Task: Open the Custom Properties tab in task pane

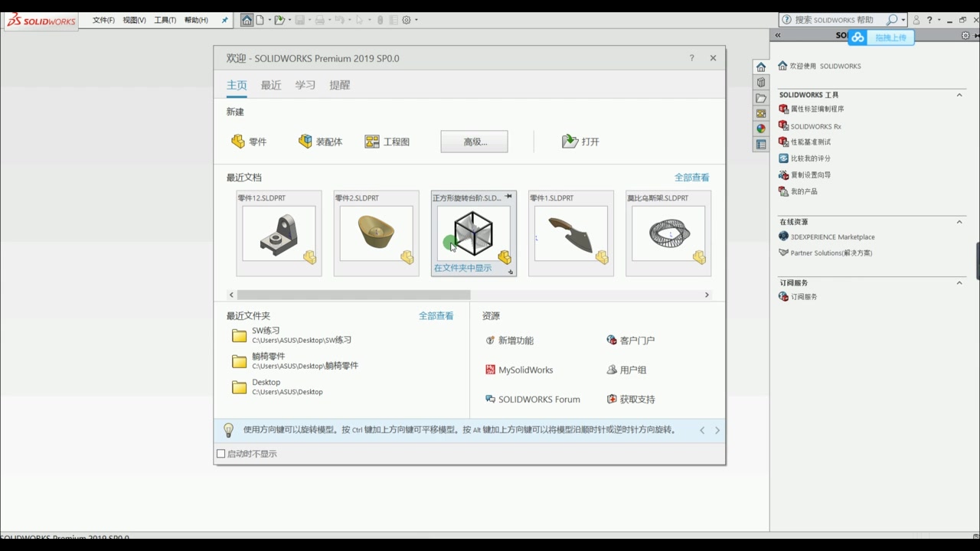Action: [x=760, y=144]
